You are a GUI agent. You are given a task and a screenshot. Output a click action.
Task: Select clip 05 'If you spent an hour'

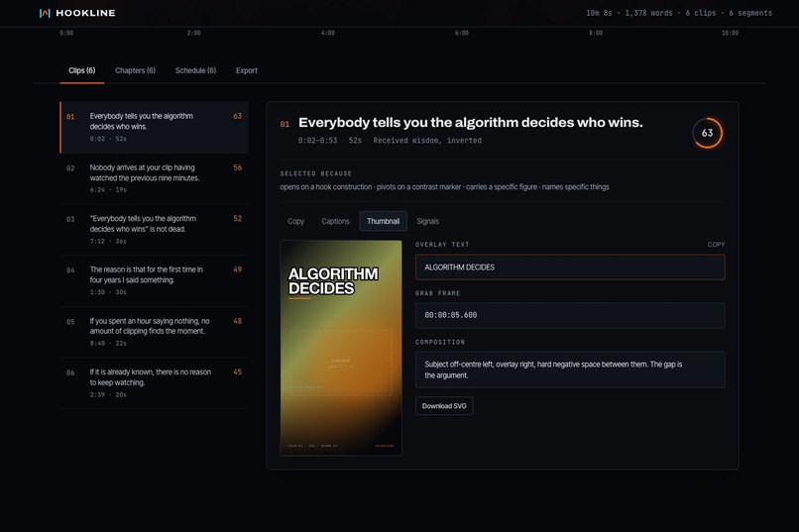(155, 332)
